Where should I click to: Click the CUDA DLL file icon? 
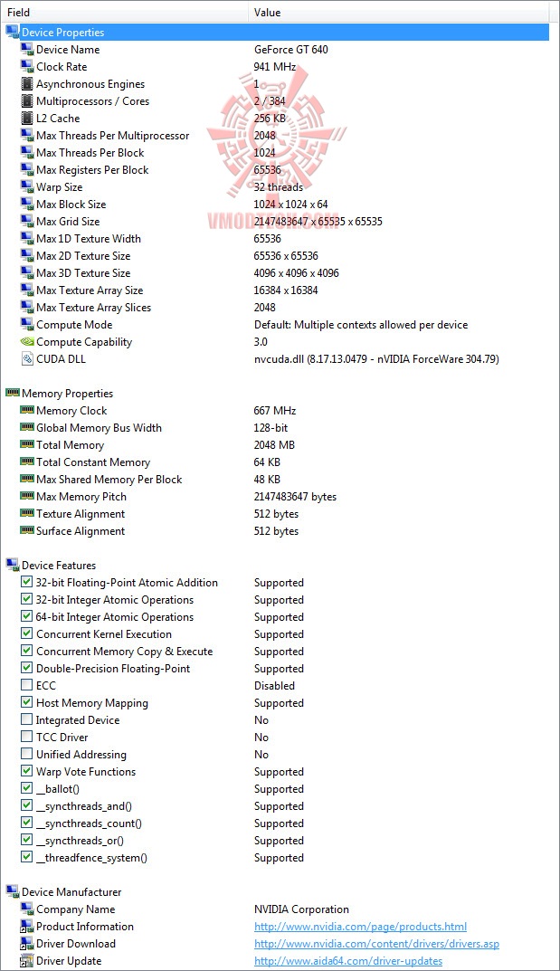click(26, 358)
